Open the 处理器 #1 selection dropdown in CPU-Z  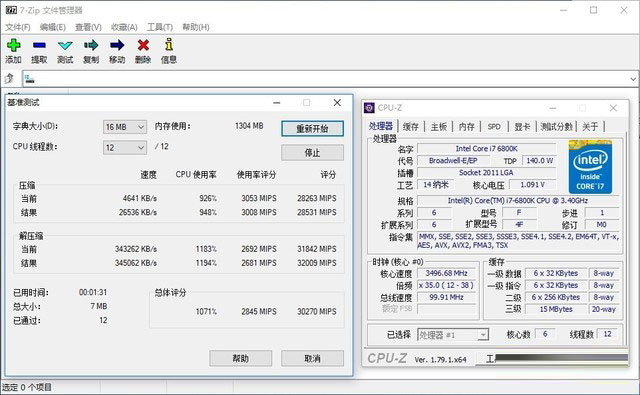point(453,335)
